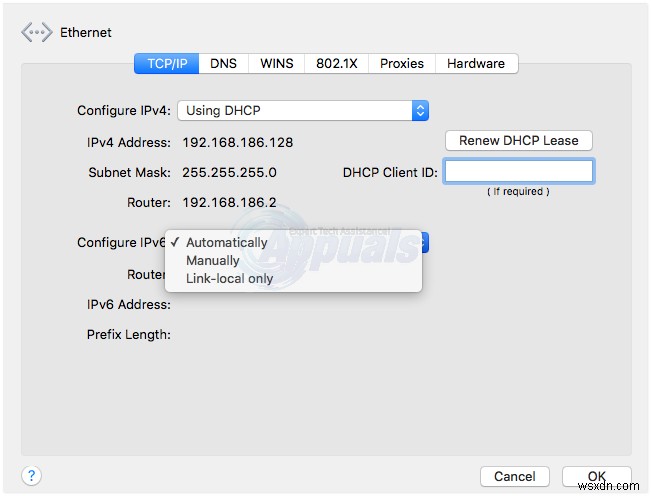Click the IPv4 Address label
651x496 pixels.
(129, 142)
